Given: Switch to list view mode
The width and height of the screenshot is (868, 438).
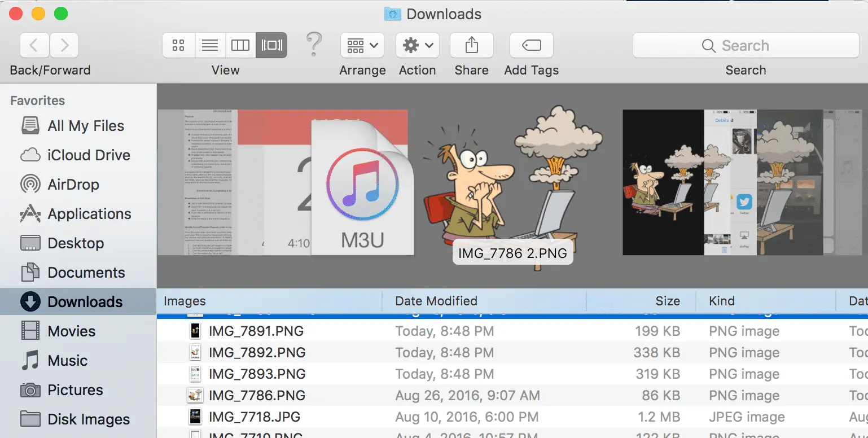Looking at the screenshot, I should click(x=210, y=45).
